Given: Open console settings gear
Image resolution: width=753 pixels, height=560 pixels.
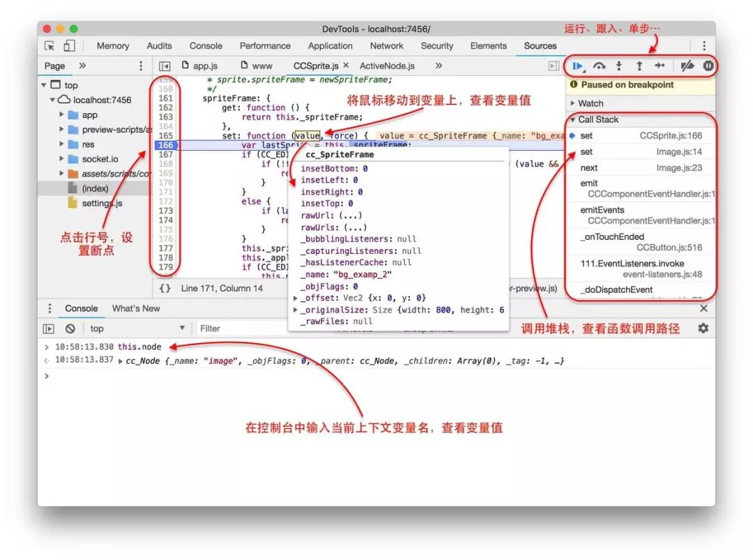Looking at the screenshot, I should click(703, 328).
